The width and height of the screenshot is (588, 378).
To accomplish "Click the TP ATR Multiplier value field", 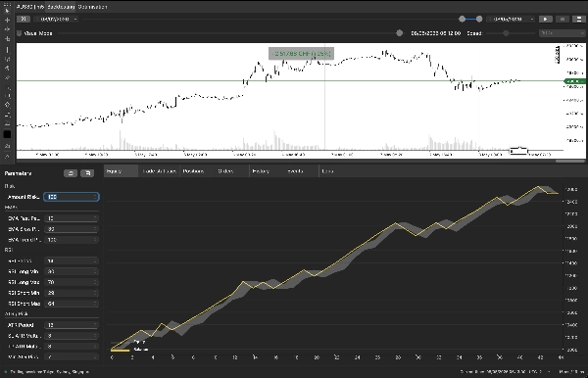I will click(x=72, y=346).
